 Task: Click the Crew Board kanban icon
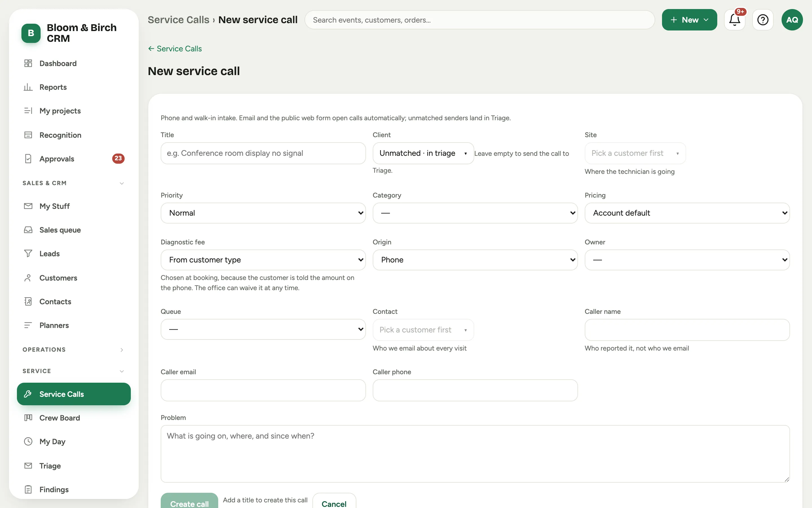coord(28,418)
